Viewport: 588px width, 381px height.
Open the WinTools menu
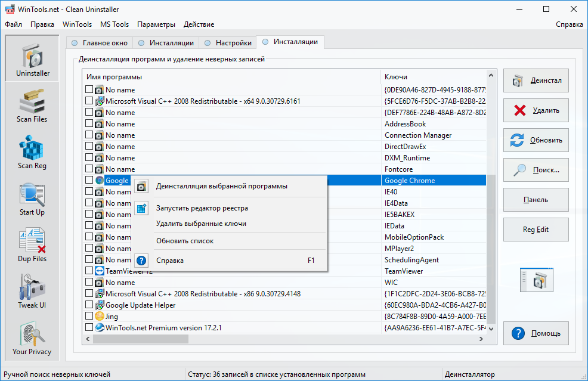click(77, 24)
